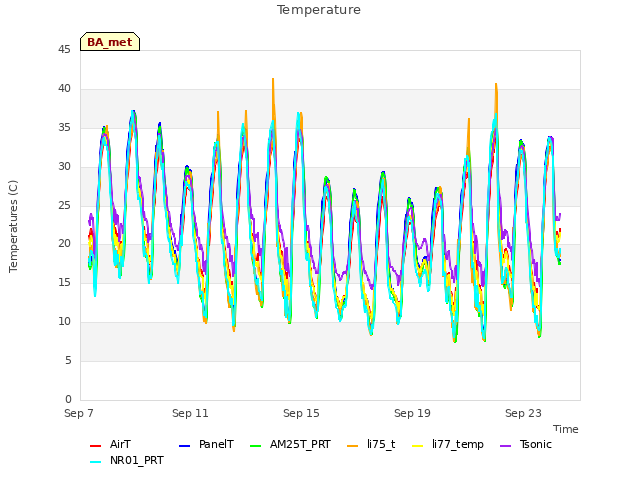Screen dimensions: 640x480
Task: Click the 'Sep 19' x-axis tick label
Action: pos(412,413)
